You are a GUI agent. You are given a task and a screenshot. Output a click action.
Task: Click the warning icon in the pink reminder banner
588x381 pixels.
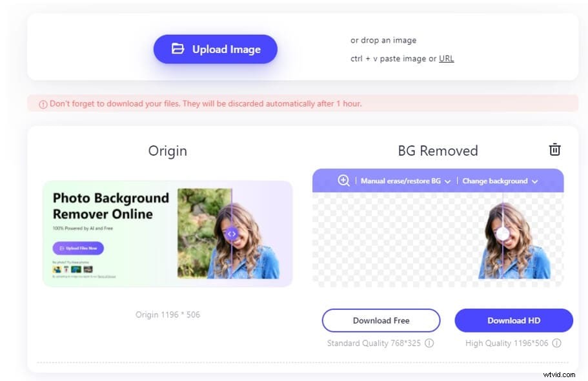(43, 103)
